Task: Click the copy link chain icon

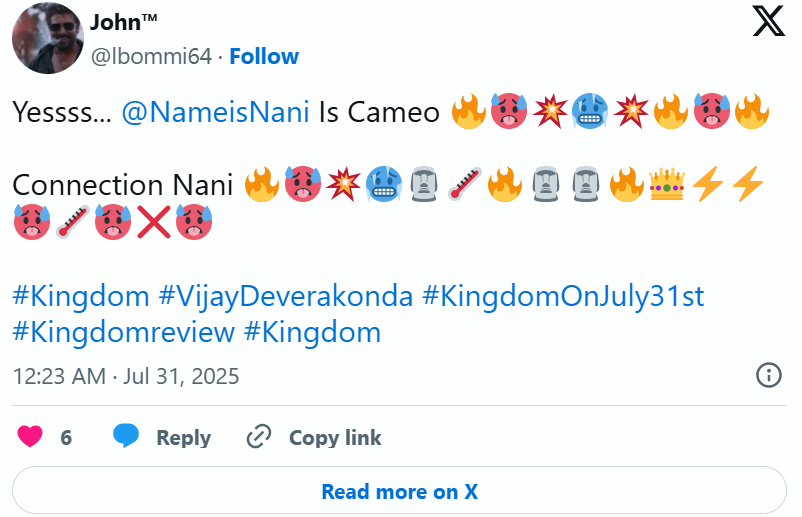Action: pos(259,437)
